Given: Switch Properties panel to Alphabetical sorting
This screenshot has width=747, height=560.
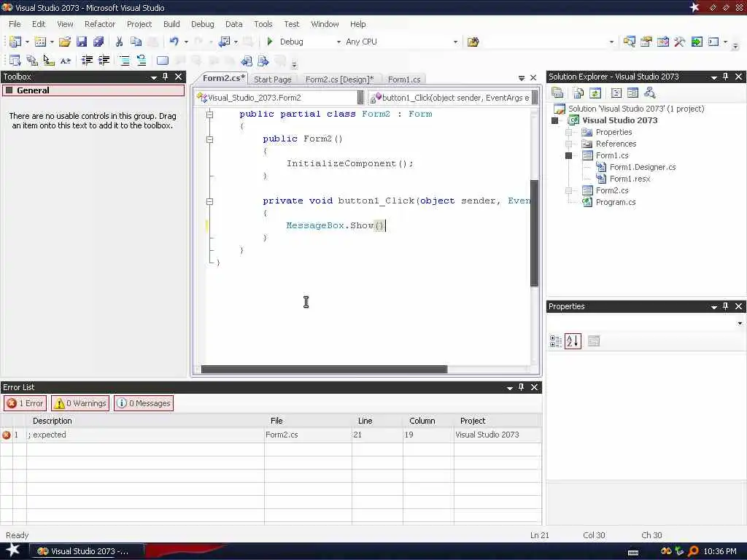Looking at the screenshot, I should pyautogui.click(x=573, y=341).
